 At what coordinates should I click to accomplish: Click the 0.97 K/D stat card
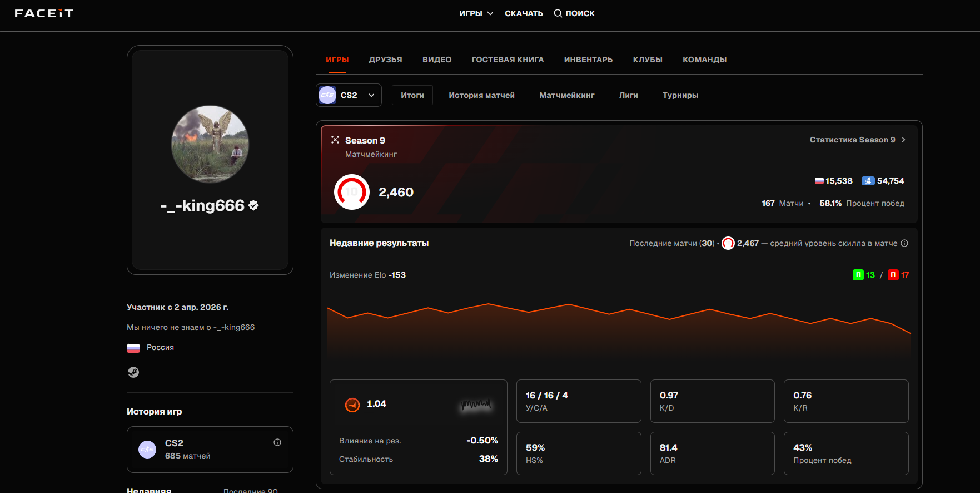tap(713, 401)
